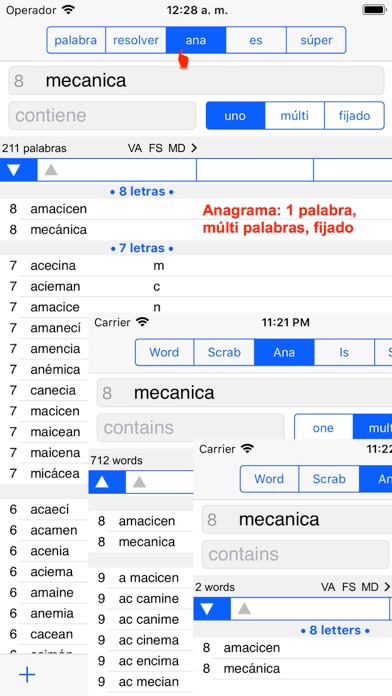Image resolution: width=392 pixels, height=696 pixels.
Task: Select amacicen in the 712 words list
Action: click(x=147, y=521)
